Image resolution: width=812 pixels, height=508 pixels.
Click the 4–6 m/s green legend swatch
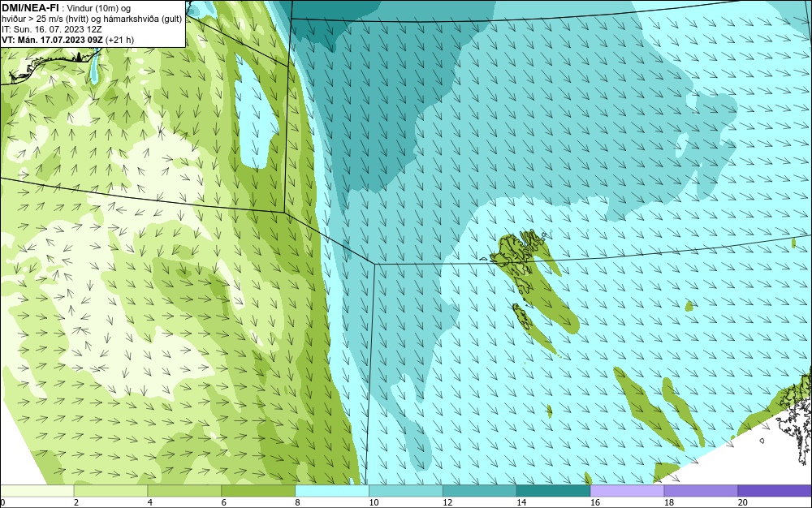point(184,491)
